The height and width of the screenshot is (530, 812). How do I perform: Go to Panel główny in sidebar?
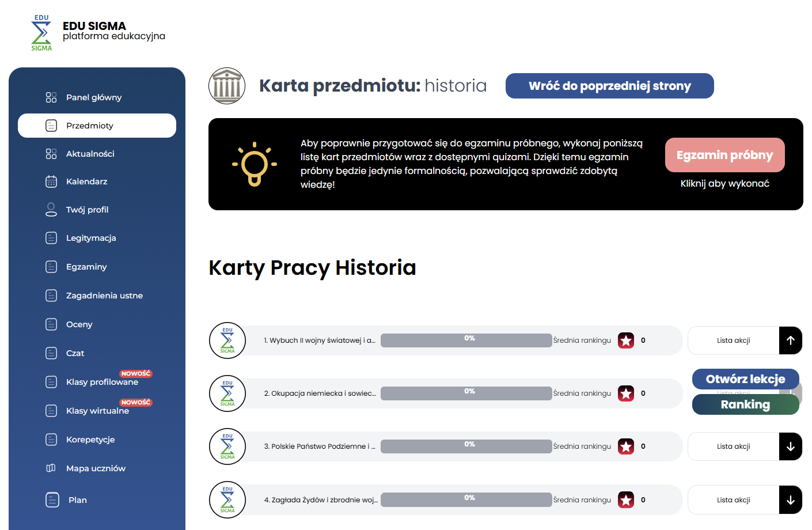point(94,97)
